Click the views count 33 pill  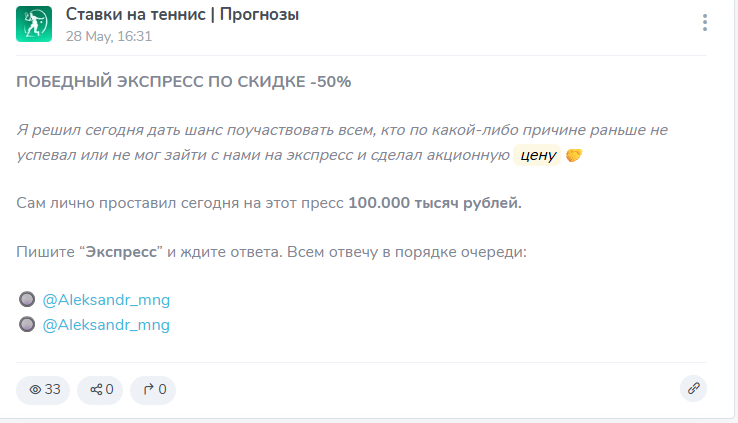click(x=43, y=390)
